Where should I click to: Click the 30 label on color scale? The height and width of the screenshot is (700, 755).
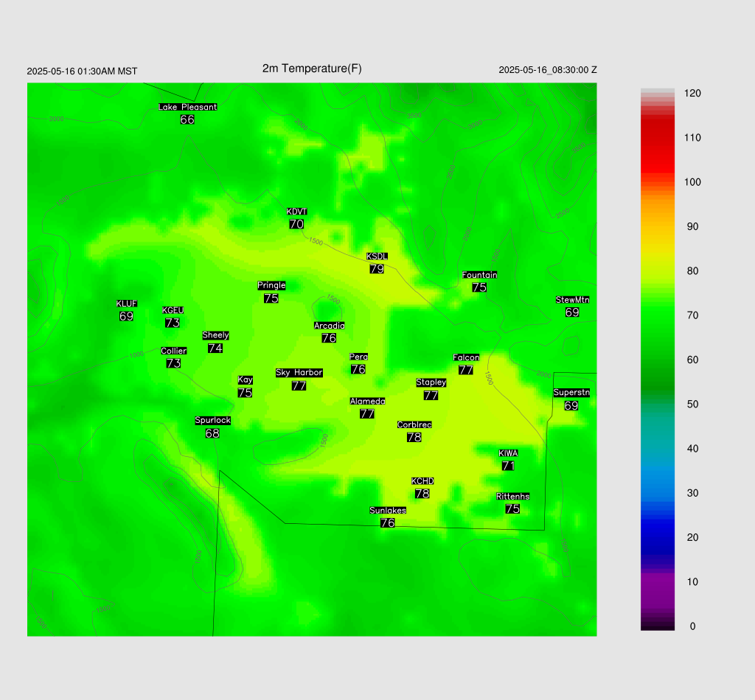coord(692,493)
